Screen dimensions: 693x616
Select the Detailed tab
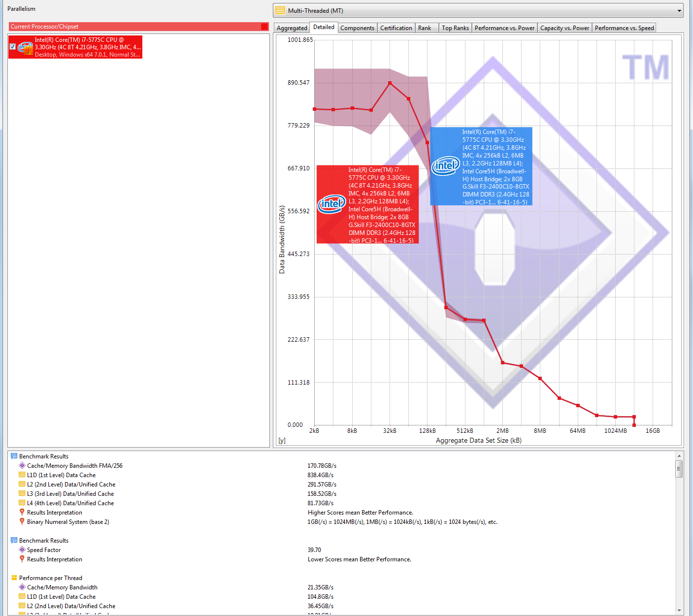tap(324, 27)
